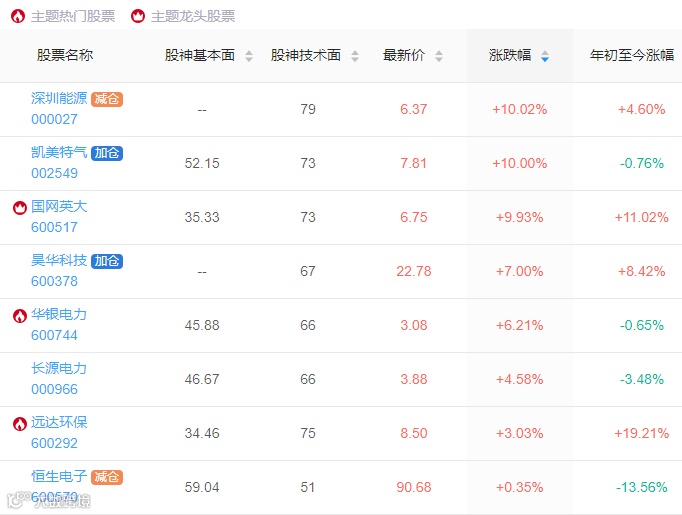
Task: Click the flame icon next to 远达环保
Action: (20, 424)
